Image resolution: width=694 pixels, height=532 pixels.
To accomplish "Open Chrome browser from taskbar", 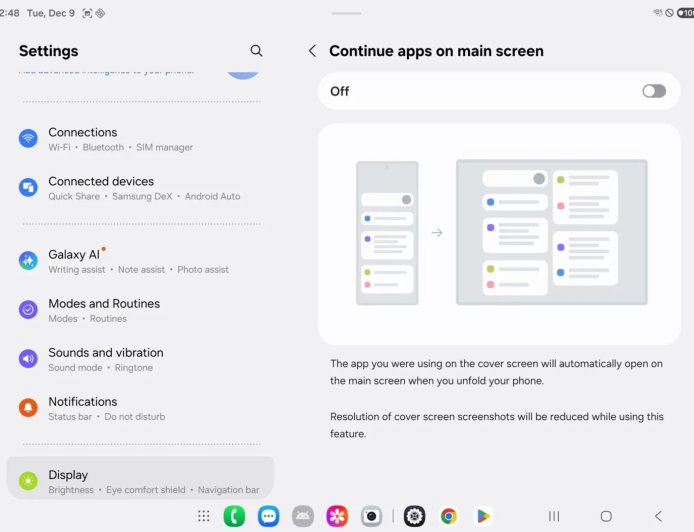I will click(449, 516).
